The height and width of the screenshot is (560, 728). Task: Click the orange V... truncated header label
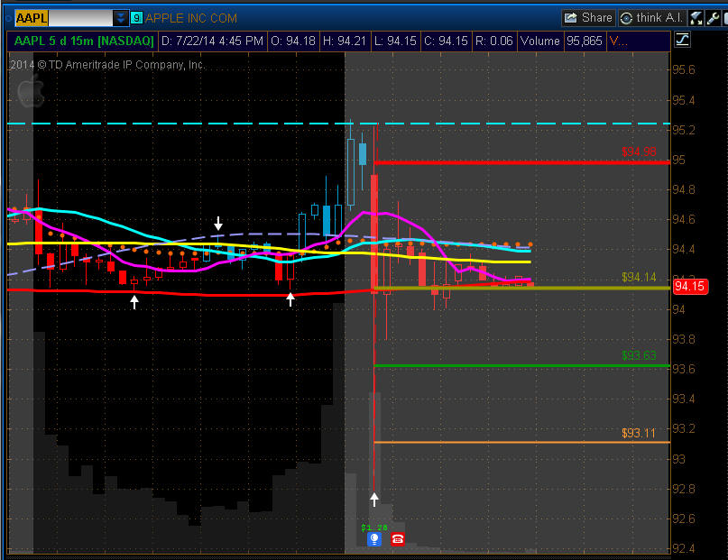pos(618,41)
